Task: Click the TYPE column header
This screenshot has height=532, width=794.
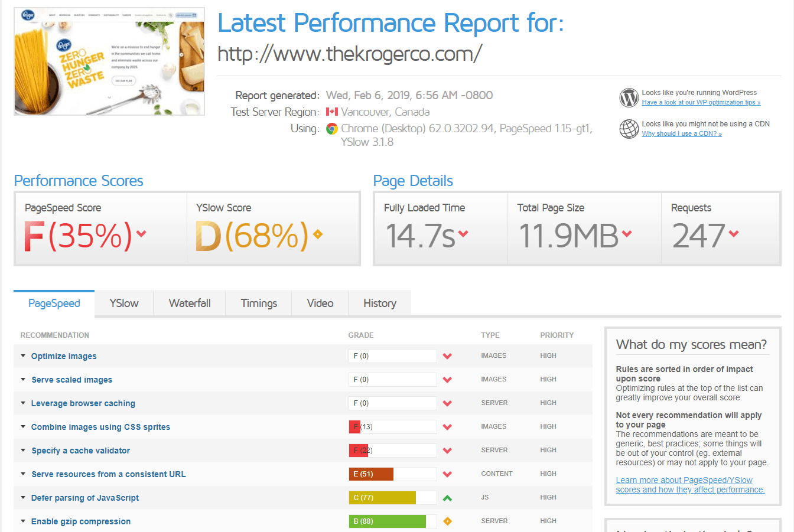Action: (x=490, y=335)
